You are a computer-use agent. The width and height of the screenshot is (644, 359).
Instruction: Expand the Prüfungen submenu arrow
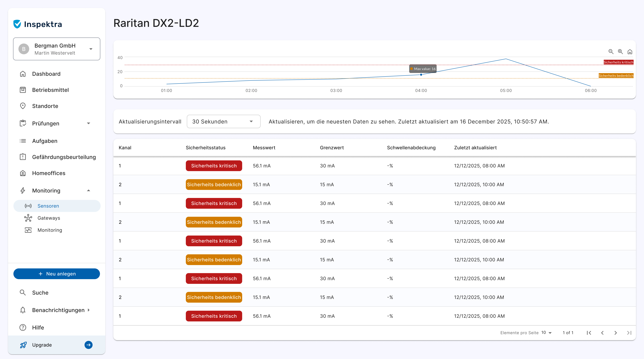(89, 123)
